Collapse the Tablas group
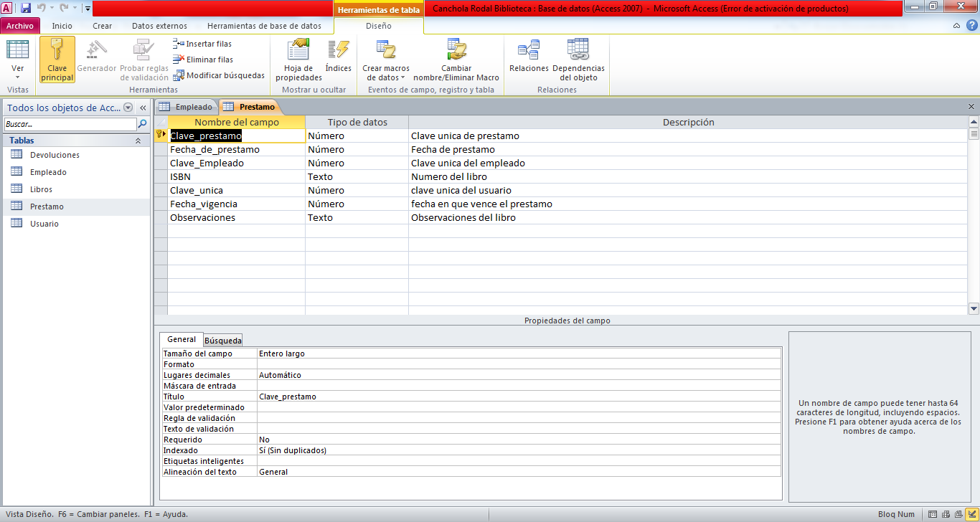The width and height of the screenshot is (980, 522). pyautogui.click(x=138, y=141)
